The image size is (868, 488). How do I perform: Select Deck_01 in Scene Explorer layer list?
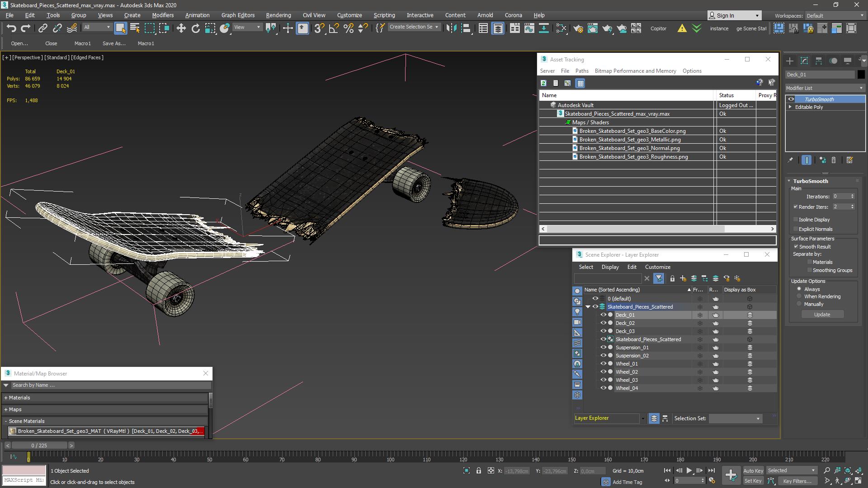click(x=625, y=314)
